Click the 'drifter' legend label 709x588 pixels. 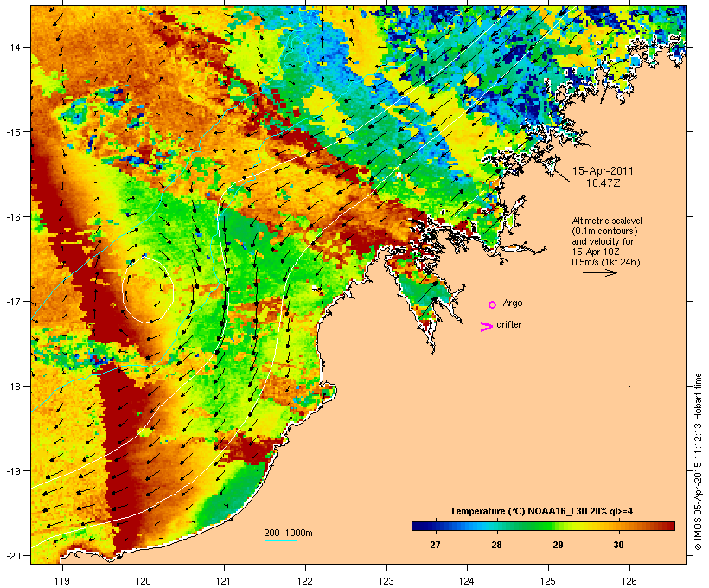(508, 324)
